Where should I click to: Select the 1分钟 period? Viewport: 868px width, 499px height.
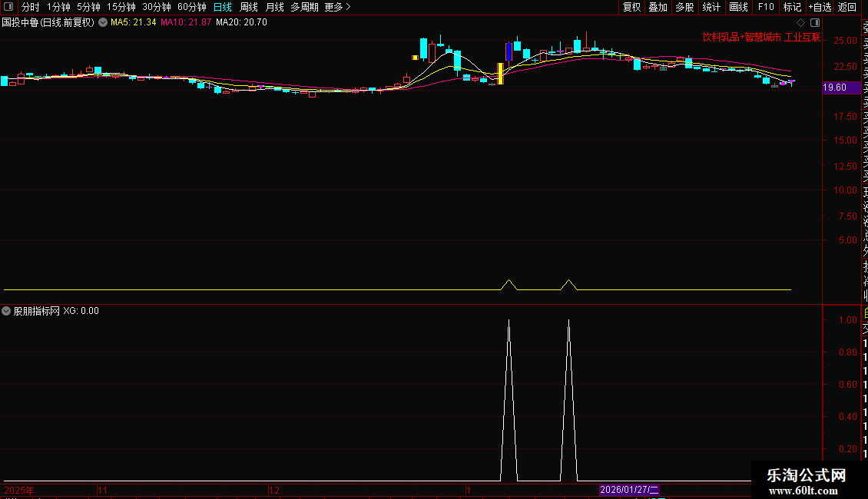click(58, 7)
